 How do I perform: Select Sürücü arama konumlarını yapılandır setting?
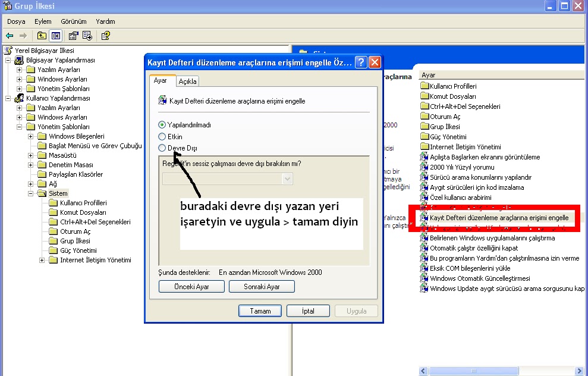pos(476,177)
